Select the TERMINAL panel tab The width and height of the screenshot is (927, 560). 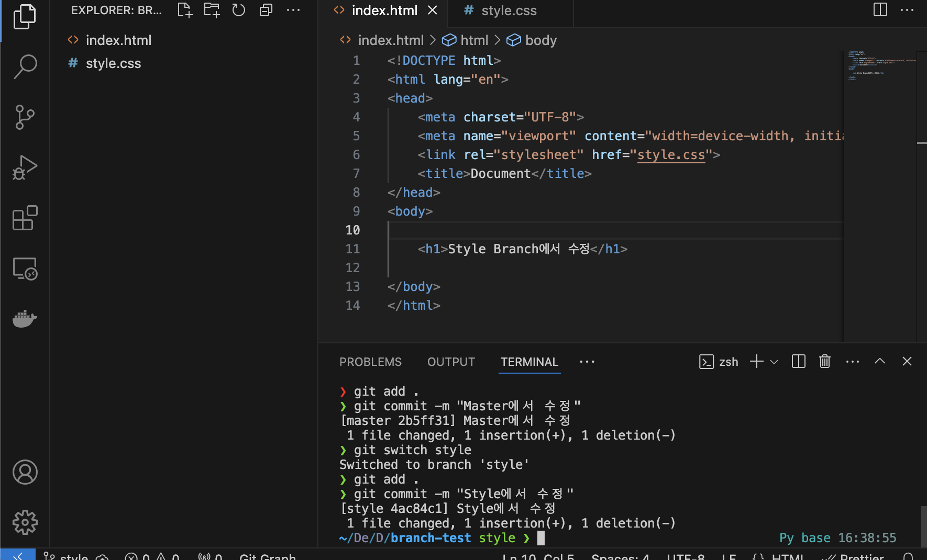[x=529, y=362]
